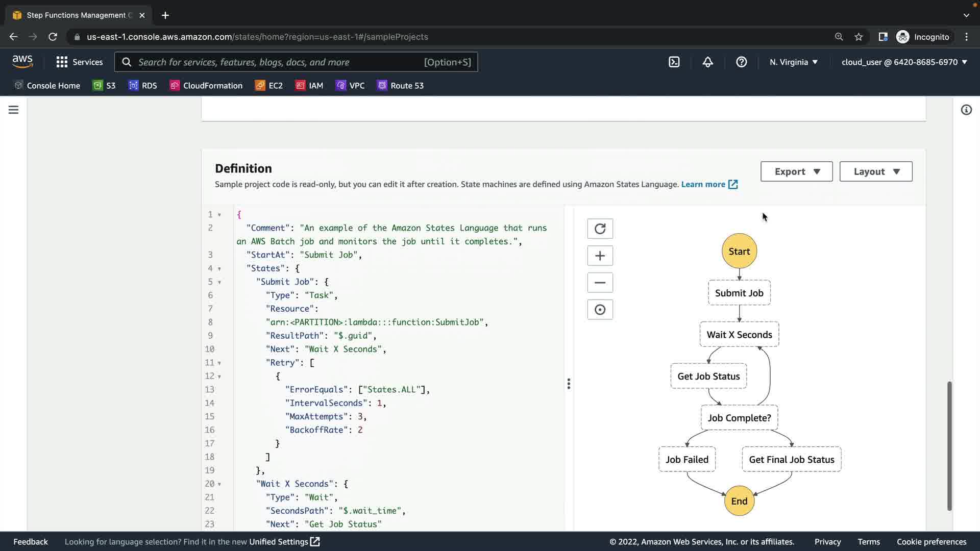Click the graph refresh icon

pyautogui.click(x=600, y=229)
